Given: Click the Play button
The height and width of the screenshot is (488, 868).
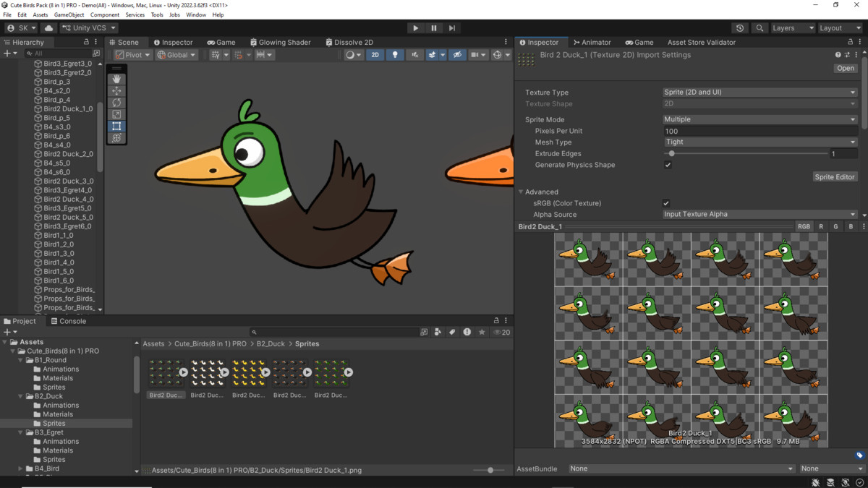Looking at the screenshot, I should 415,28.
